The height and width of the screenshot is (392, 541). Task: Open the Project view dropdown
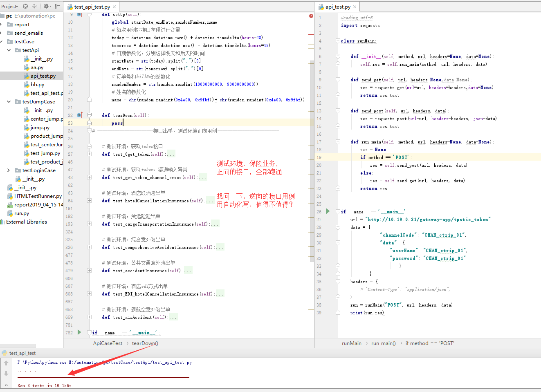(x=10, y=7)
